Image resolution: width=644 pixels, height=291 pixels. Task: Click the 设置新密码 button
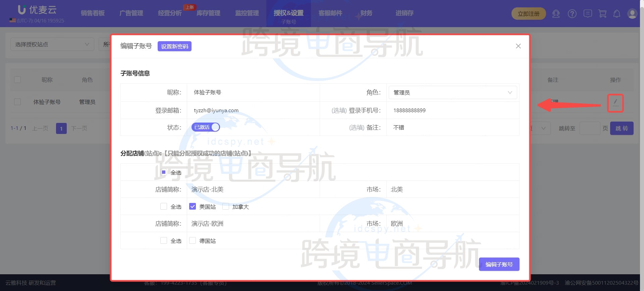click(x=174, y=46)
